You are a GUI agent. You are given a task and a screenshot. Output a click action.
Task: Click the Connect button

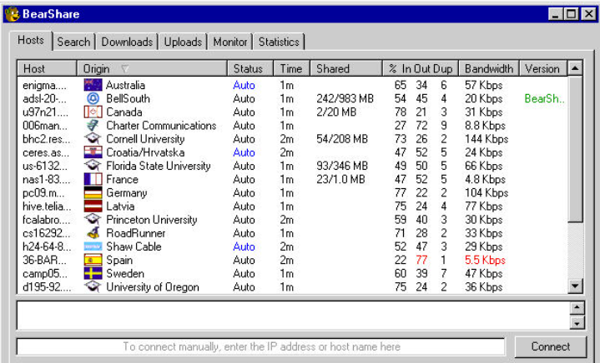(550, 347)
